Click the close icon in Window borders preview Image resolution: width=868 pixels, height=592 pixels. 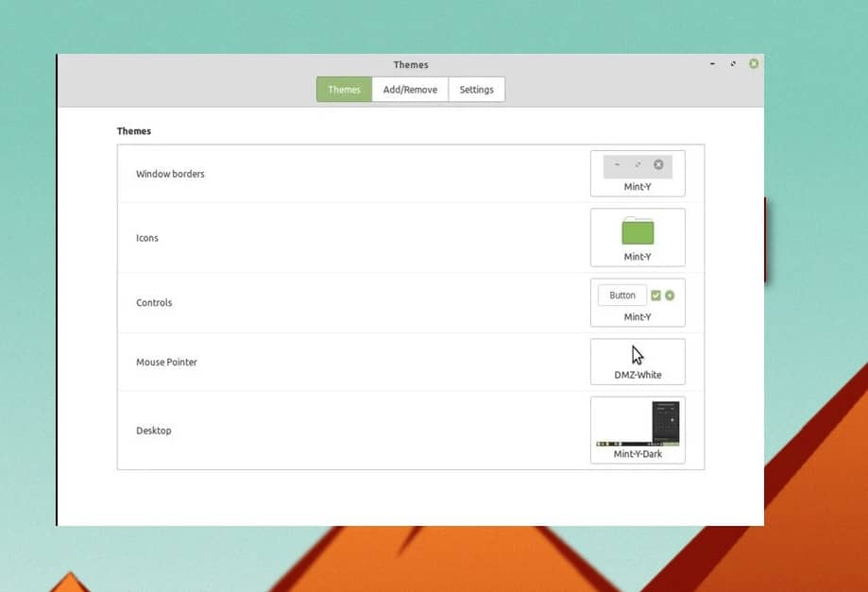click(x=658, y=165)
